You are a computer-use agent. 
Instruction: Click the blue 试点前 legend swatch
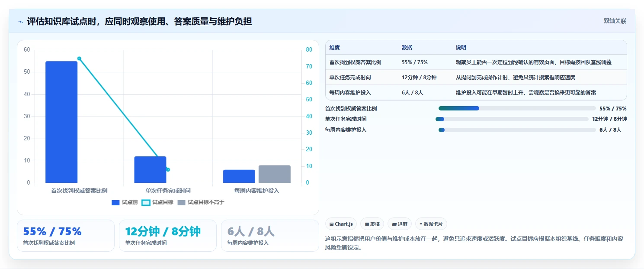click(115, 202)
